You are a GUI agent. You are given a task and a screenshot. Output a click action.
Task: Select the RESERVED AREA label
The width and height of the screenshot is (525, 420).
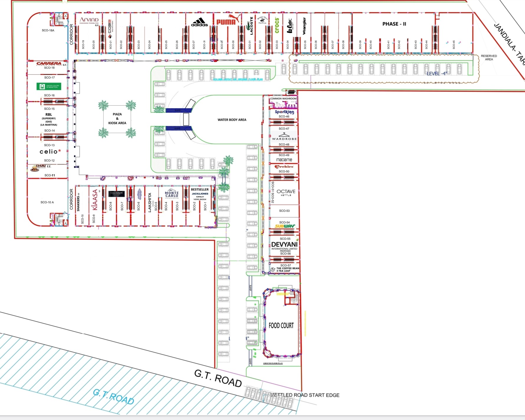pos(489,58)
